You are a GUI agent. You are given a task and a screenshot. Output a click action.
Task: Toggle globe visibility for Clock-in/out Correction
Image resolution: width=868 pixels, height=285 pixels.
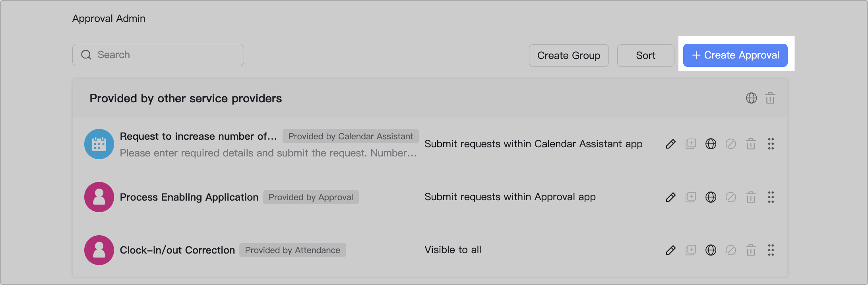pos(711,250)
